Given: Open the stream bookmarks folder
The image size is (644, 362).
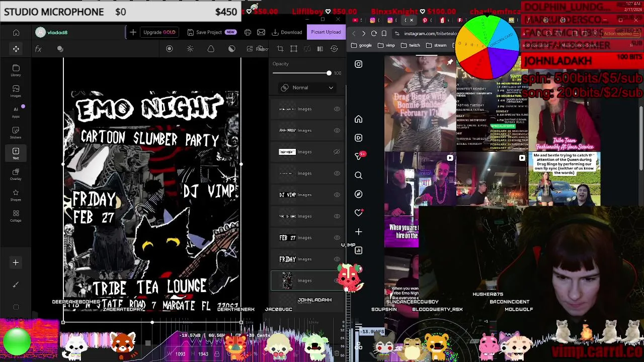Looking at the screenshot, I should [436, 45].
